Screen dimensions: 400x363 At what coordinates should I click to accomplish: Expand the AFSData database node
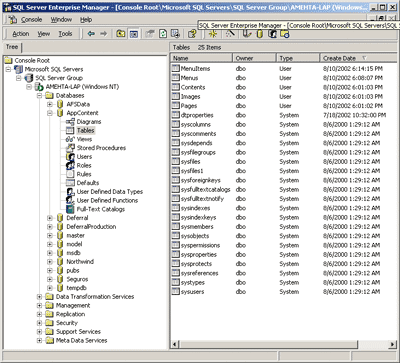50,104
